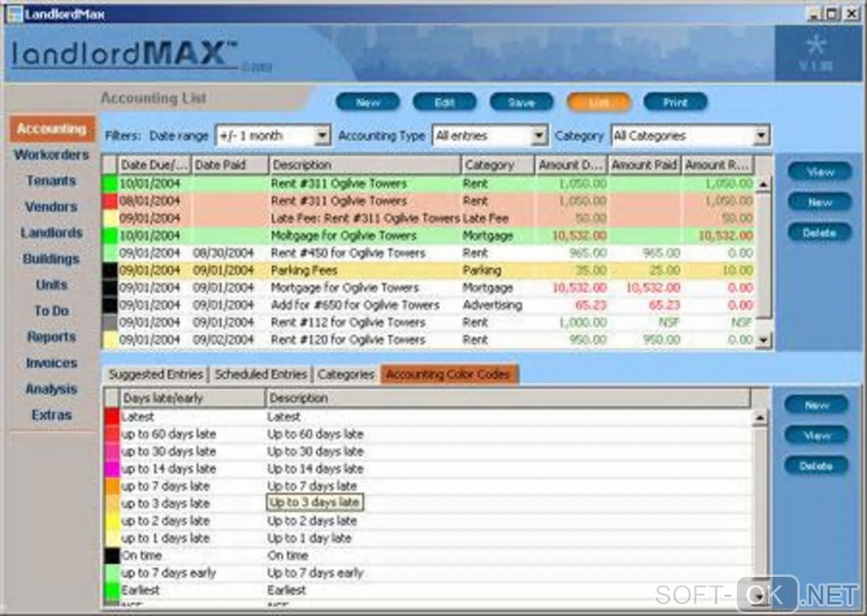
Task: Open Invoices section
Action: (52, 363)
